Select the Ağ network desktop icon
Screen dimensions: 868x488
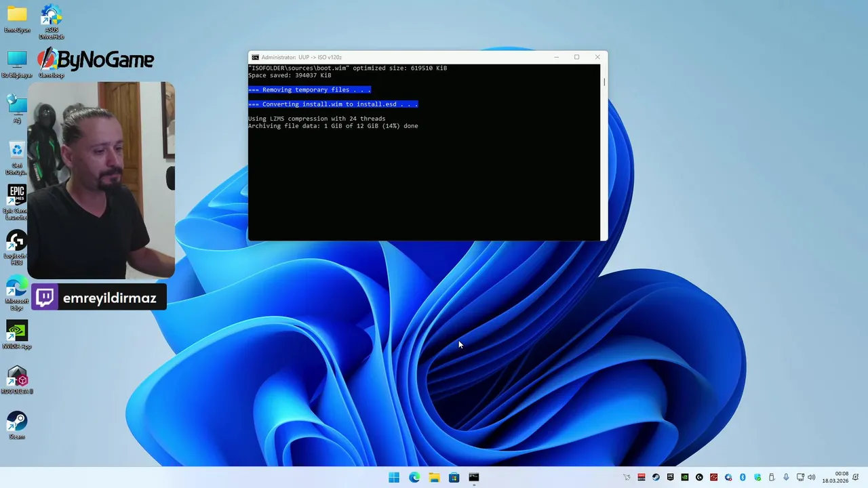pos(17,108)
